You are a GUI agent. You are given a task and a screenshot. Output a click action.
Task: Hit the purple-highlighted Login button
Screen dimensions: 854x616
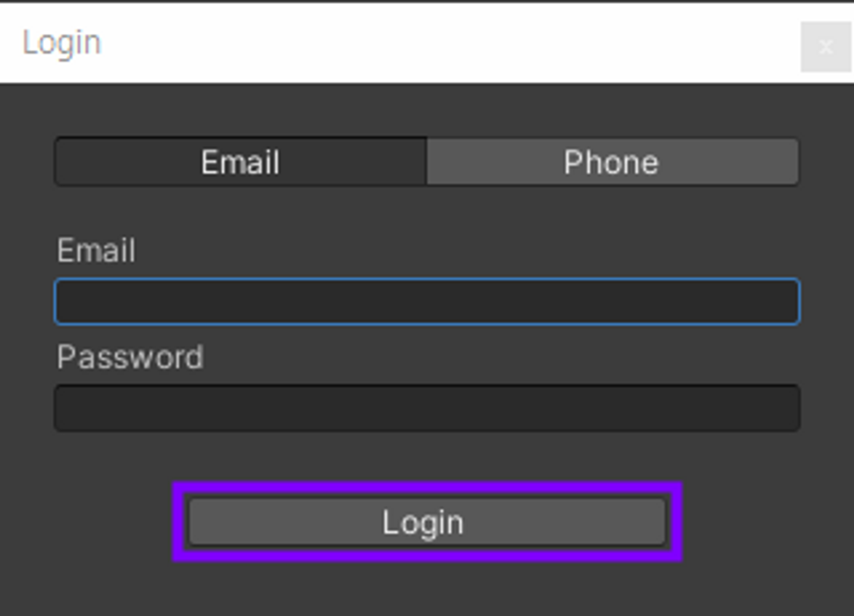click(427, 522)
